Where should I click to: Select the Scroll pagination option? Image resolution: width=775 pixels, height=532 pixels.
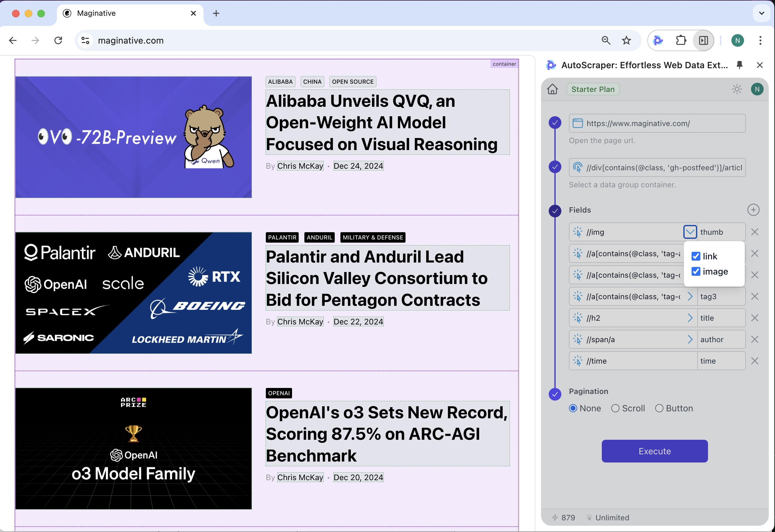[615, 408]
